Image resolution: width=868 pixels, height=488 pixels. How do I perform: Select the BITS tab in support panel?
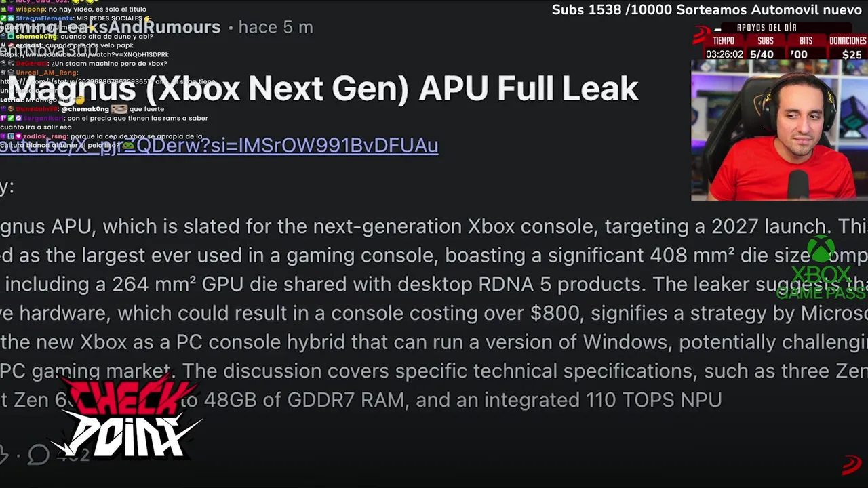point(806,41)
